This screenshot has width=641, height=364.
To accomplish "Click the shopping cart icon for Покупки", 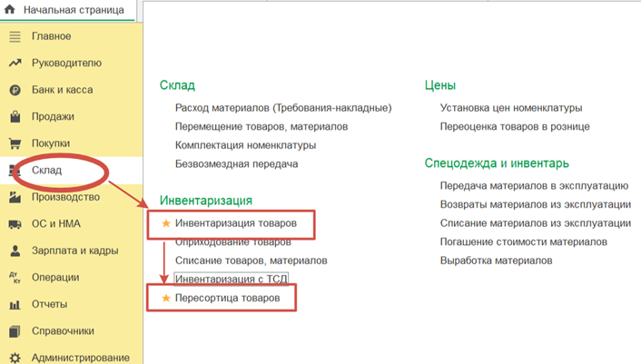I will point(15,143).
